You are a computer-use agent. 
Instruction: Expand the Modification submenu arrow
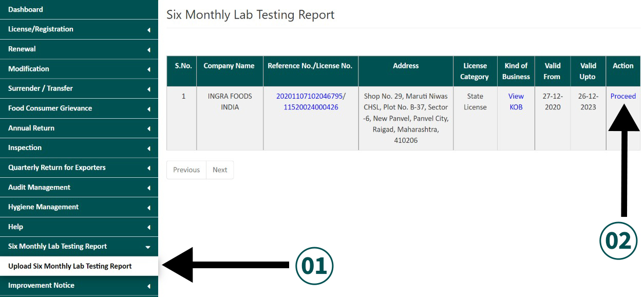pos(149,69)
